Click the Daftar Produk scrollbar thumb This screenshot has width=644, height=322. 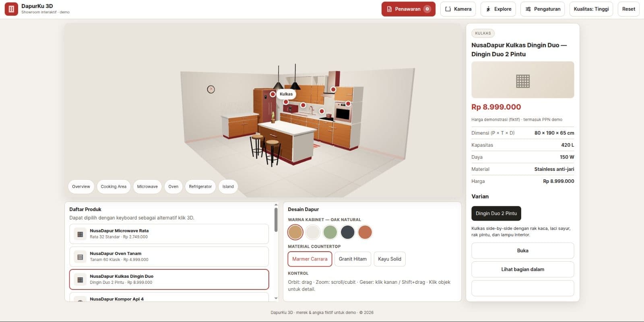tap(276, 219)
